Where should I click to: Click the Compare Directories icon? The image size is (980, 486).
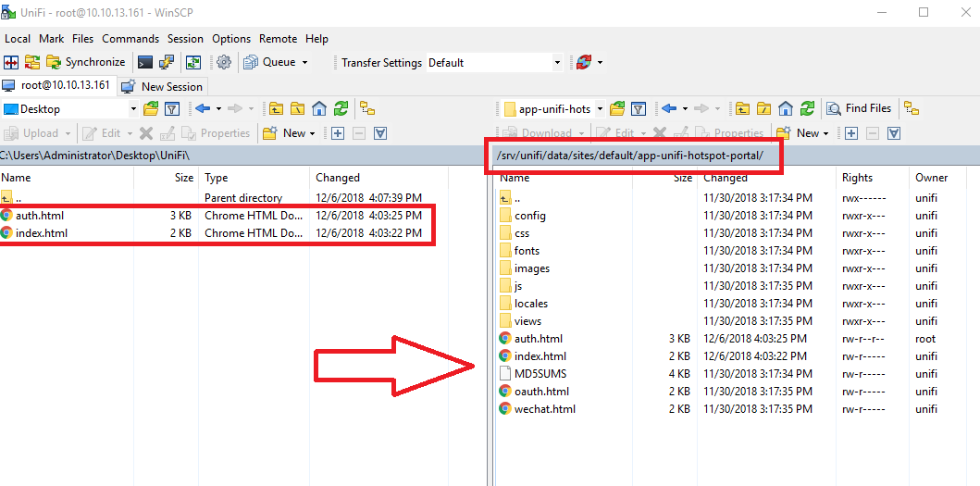[10, 63]
